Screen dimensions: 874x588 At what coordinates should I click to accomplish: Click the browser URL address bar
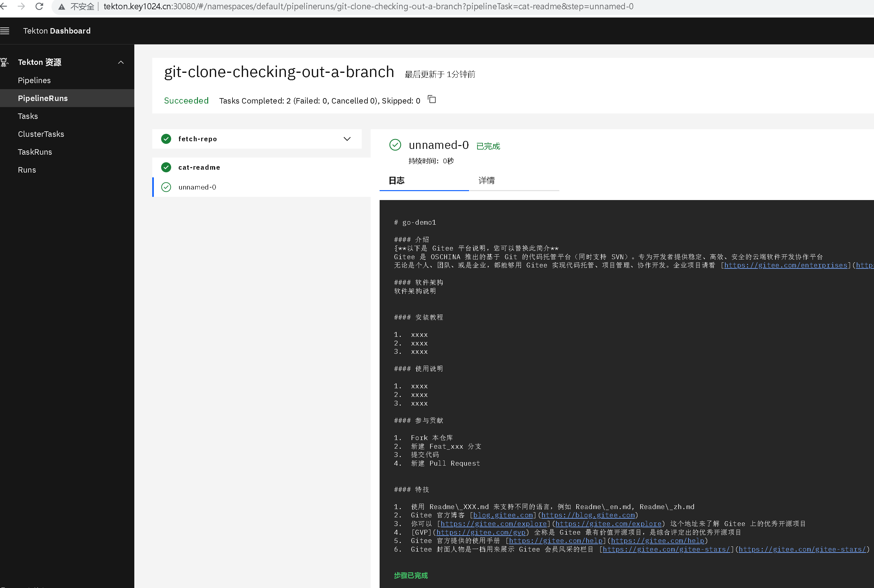tap(368, 6)
